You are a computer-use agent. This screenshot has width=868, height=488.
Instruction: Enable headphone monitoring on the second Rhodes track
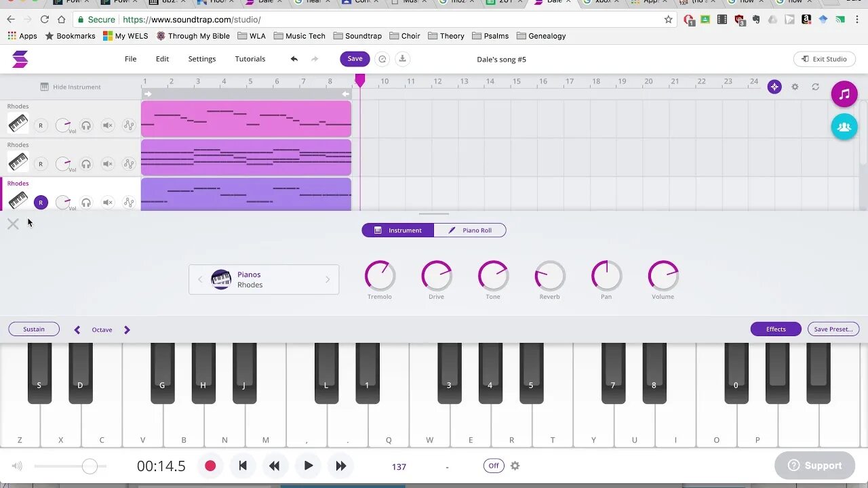tap(87, 163)
